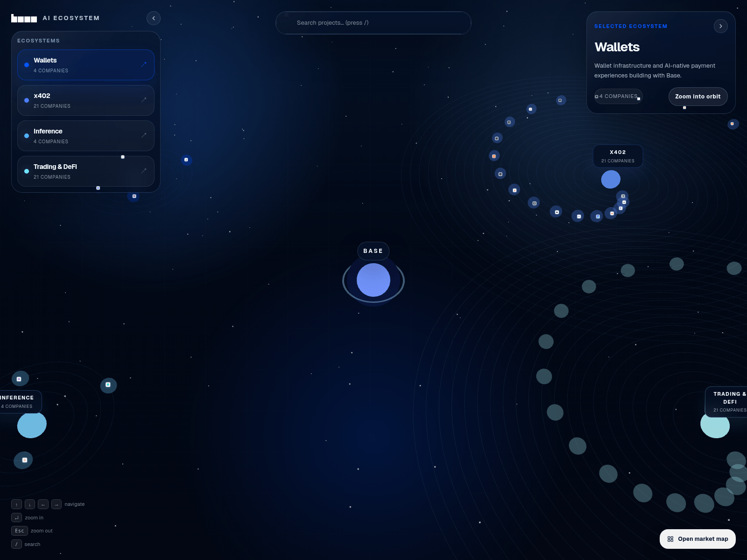Click arrow icon on Inference row

coord(144,135)
